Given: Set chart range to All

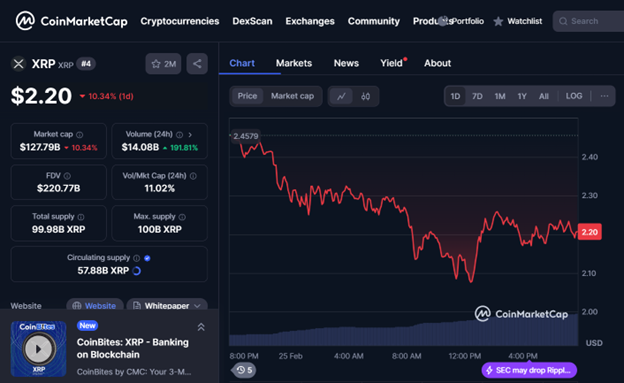Looking at the screenshot, I should (544, 96).
